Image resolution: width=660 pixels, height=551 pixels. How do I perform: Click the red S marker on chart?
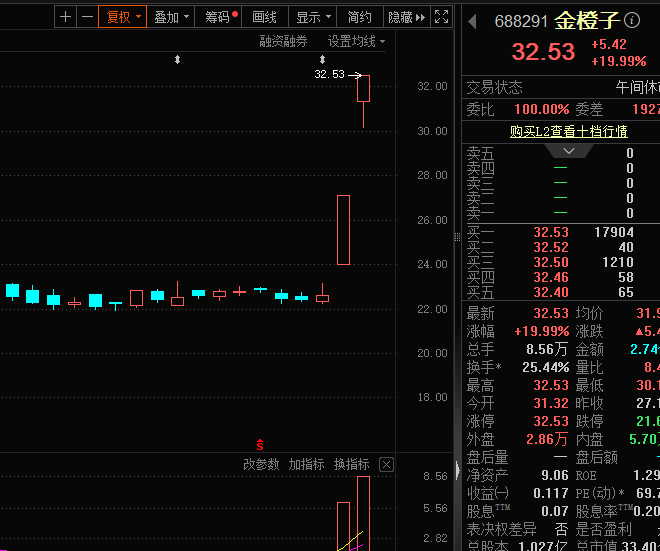click(260, 445)
